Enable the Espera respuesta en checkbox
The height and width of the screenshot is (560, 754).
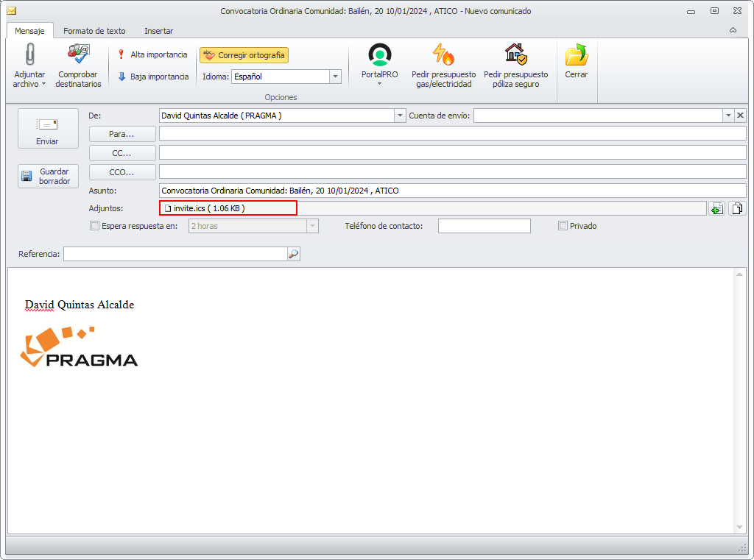pos(95,226)
